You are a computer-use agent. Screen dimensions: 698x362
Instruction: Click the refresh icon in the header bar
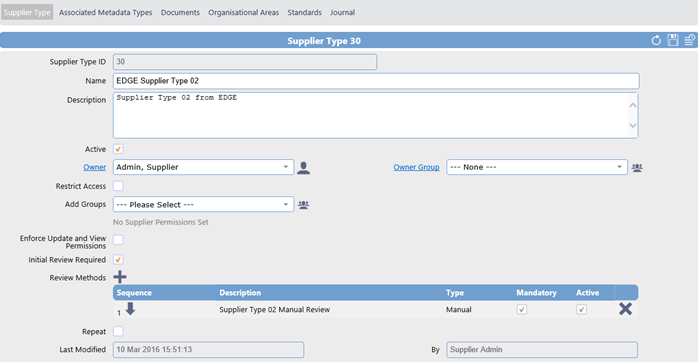(656, 41)
